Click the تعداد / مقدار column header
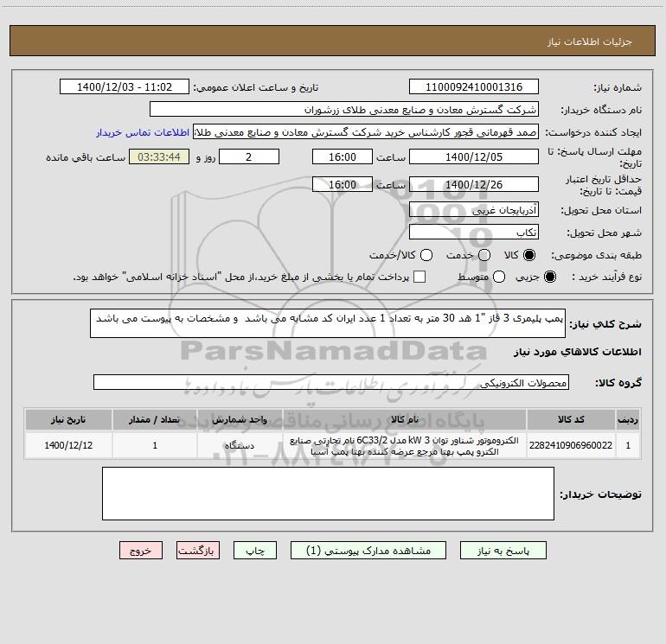666x644 pixels. coord(155,419)
